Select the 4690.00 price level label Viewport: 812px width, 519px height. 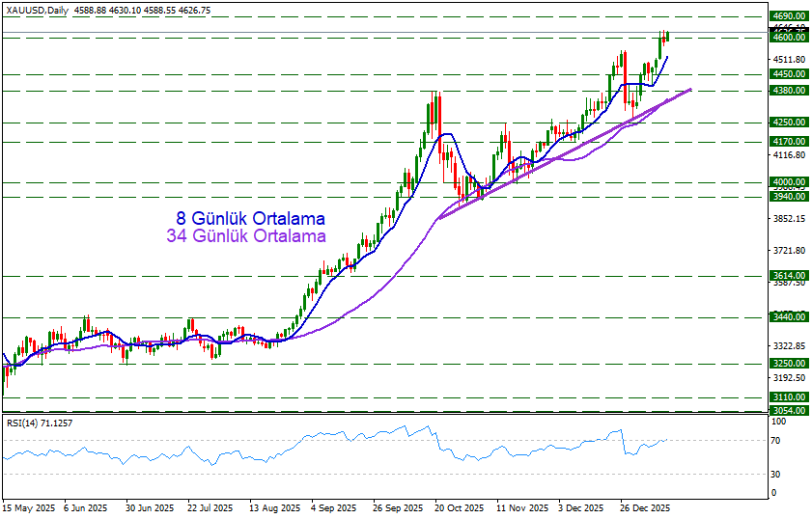tap(789, 17)
